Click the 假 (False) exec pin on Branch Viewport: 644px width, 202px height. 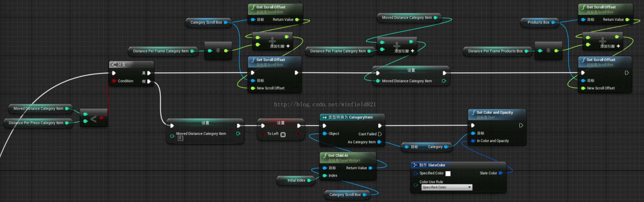149,81
